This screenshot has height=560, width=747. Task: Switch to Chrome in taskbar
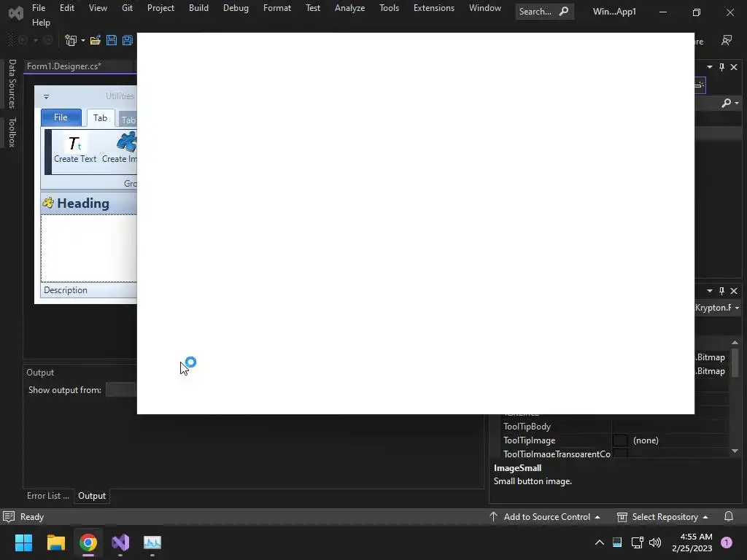pos(88,542)
